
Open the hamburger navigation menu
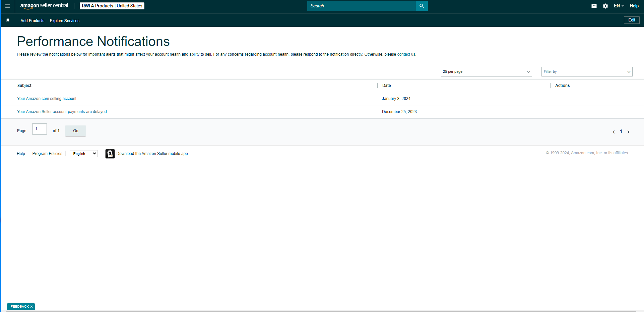pos(8,6)
